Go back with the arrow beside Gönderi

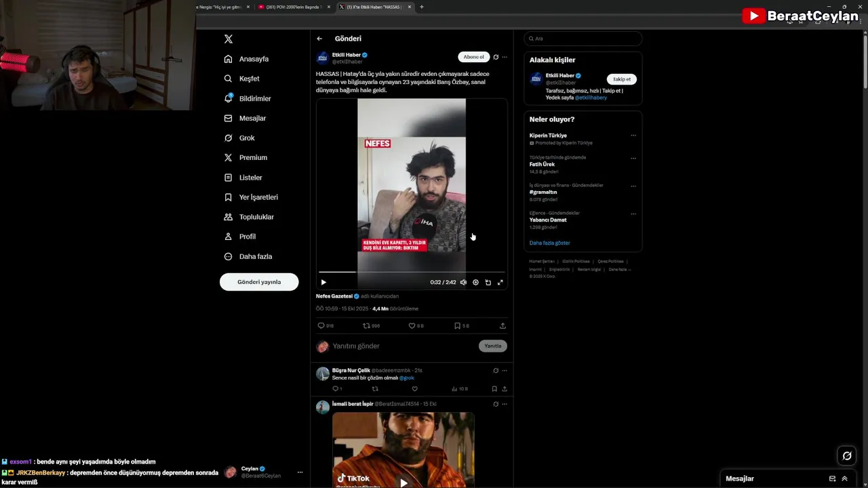tap(319, 39)
